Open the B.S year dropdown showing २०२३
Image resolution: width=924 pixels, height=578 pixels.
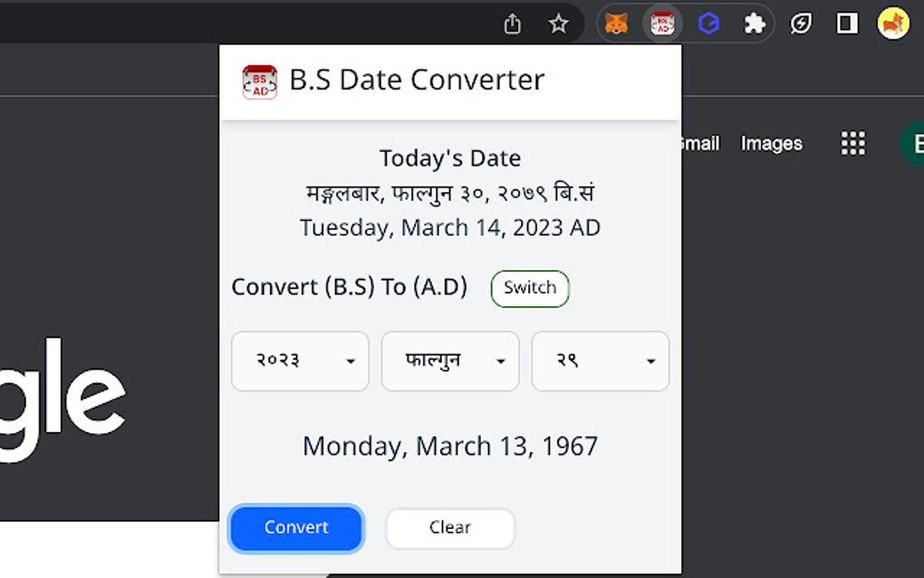click(300, 361)
